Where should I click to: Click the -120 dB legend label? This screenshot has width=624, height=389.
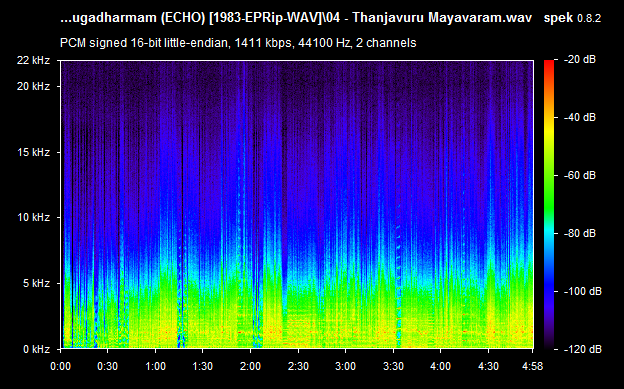pos(582,349)
